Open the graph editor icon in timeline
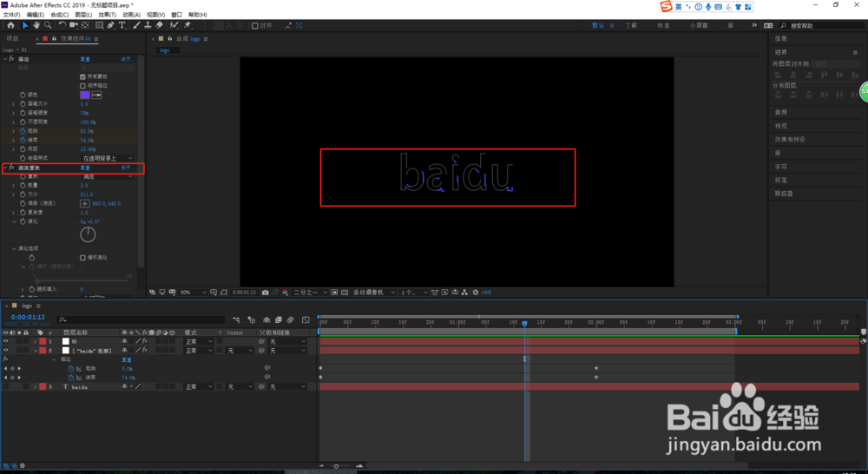This screenshot has height=474, width=868. coord(306,320)
